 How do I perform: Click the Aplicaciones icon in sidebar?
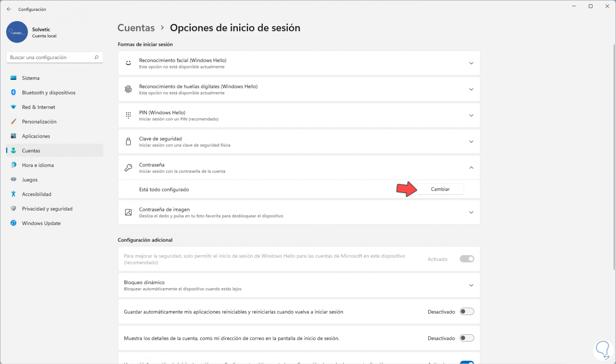[x=13, y=136]
